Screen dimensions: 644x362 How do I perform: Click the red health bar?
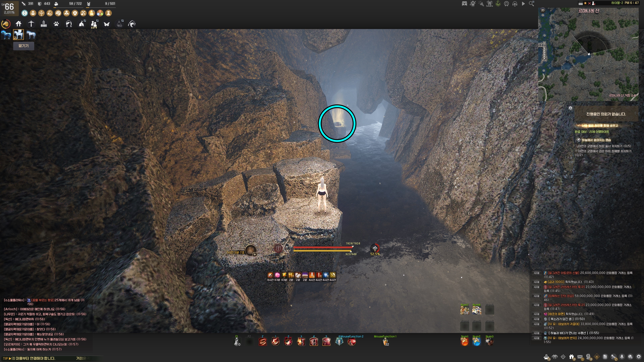click(x=323, y=247)
